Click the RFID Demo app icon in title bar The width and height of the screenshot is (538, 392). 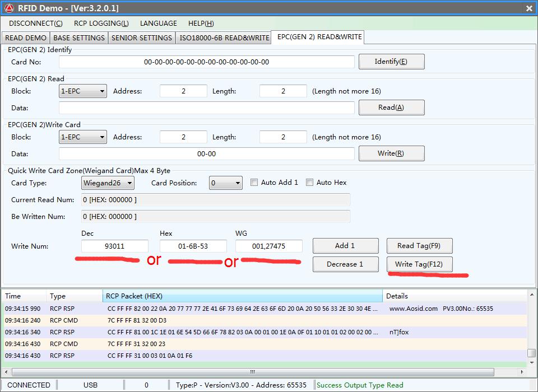[x=9, y=8]
